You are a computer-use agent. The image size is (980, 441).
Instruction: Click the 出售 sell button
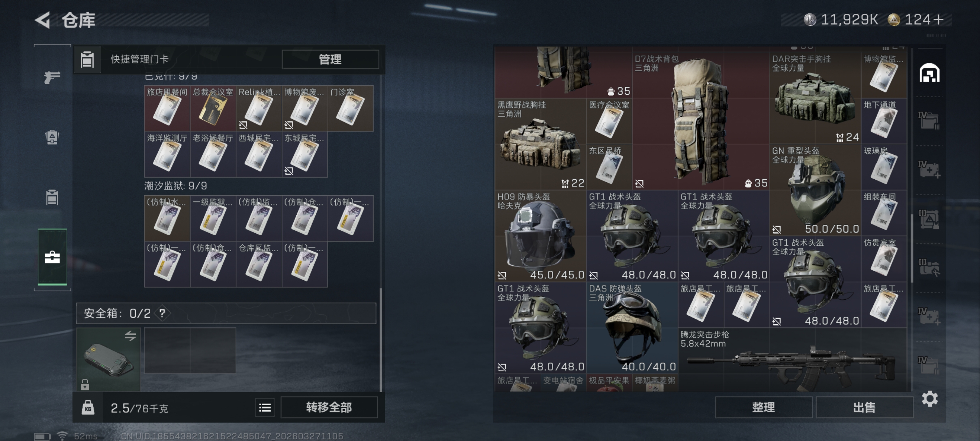pos(864,407)
